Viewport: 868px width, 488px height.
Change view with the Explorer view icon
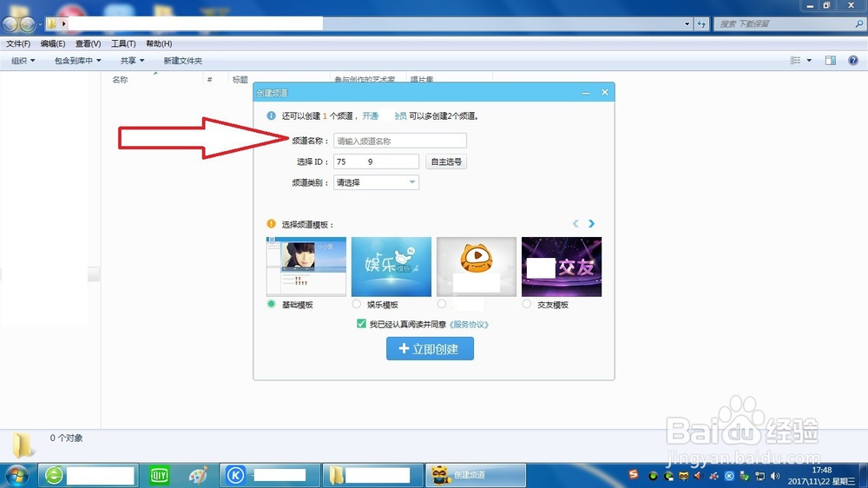(x=795, y=61)
